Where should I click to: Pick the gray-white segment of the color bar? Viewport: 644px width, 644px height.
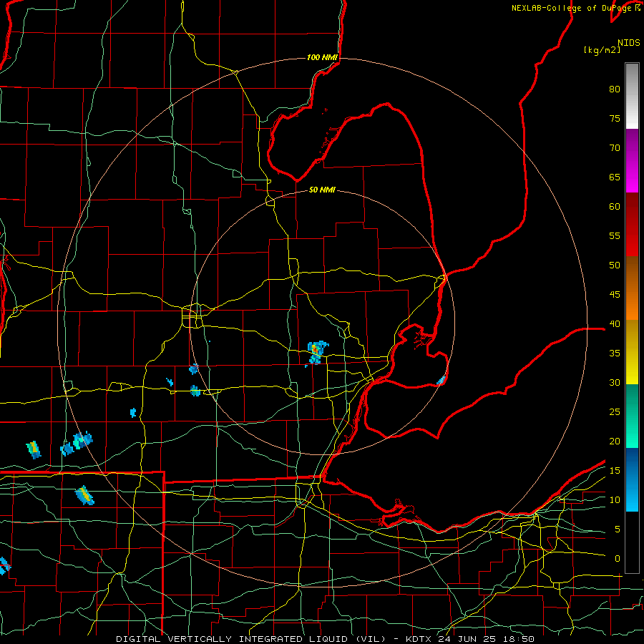632,96
